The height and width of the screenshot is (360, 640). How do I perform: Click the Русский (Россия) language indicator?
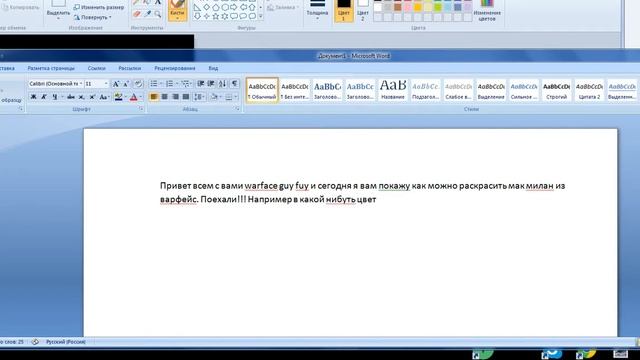(x=66, y=342)
